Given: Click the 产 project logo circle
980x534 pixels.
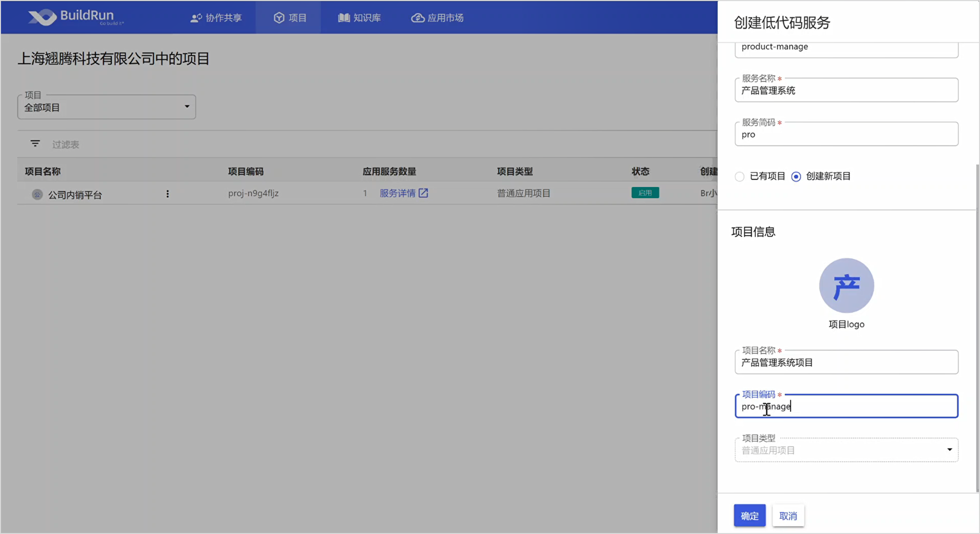Looking at the screenshot, I should click(x=846, y=286).
